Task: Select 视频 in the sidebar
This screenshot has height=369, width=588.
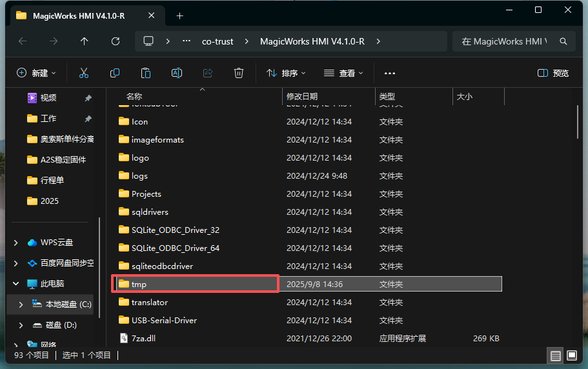Action: click(x=48, y=98)
